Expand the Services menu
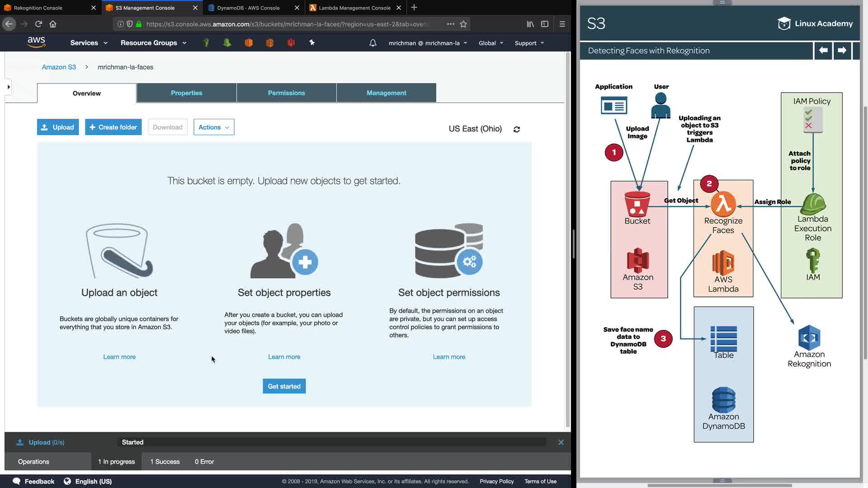868x488 pixels. 89,43
